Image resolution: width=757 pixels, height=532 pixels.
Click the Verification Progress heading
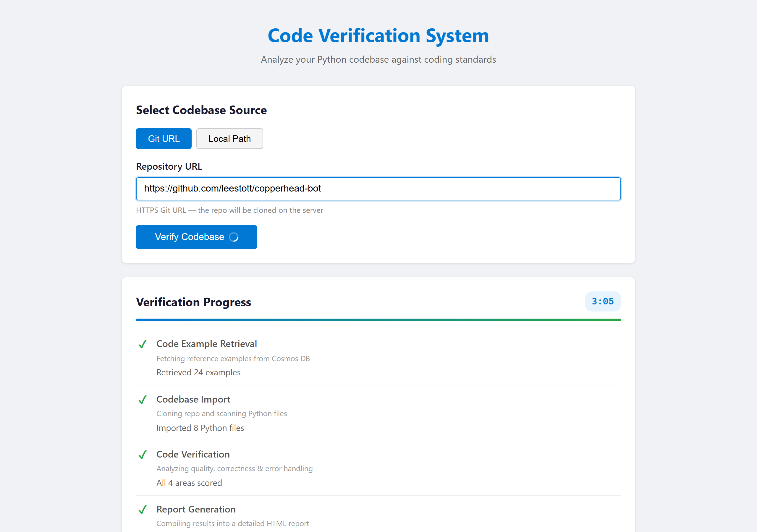193,301
